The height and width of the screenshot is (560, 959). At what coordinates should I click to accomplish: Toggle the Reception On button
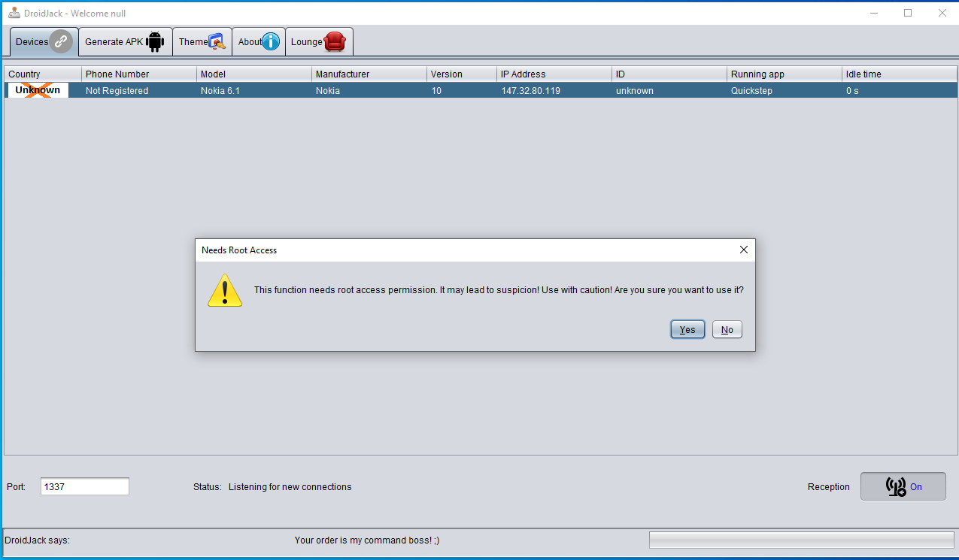point(903,486)
